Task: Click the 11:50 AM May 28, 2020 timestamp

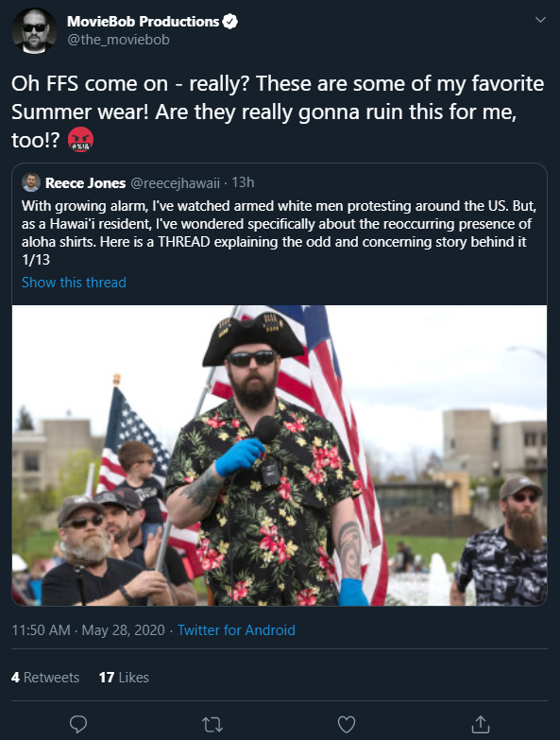Action: coord(88,630)
